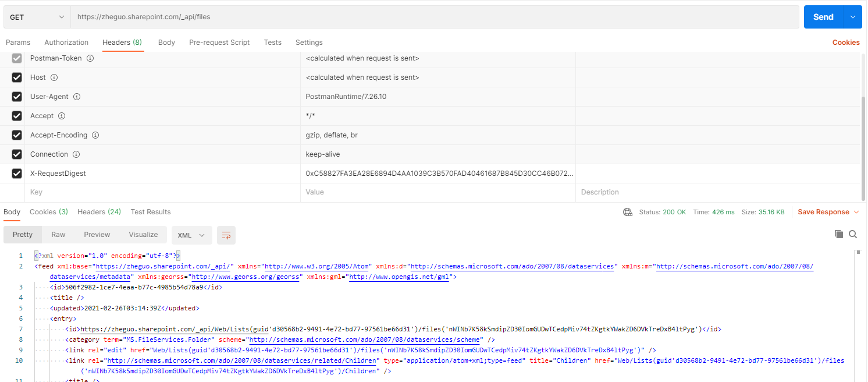Open the GET request method dropdown
The image size is (868, 382).
pyautogui.click(x=36, y=17)
